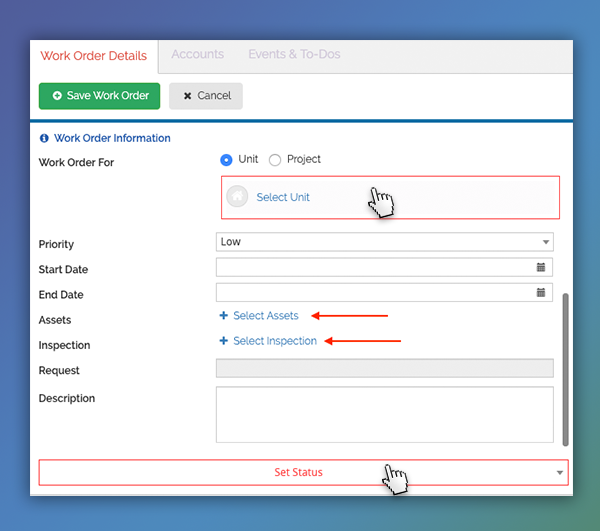
Task: Switch to the Work Order Details tab
Action: (x=94, y=56)
